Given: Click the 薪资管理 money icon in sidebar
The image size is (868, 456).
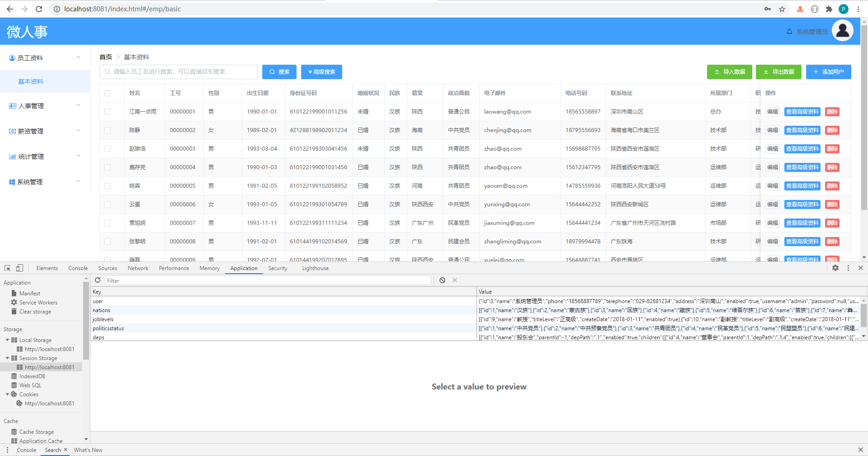Looking at the screenshot, I should pyautogui.click(x=12, y=131).
